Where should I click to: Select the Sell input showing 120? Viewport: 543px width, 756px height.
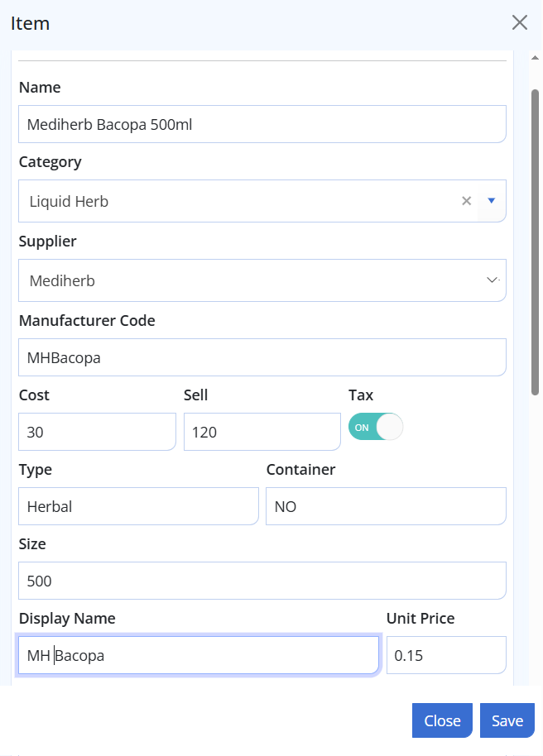(x=262, y=432)
